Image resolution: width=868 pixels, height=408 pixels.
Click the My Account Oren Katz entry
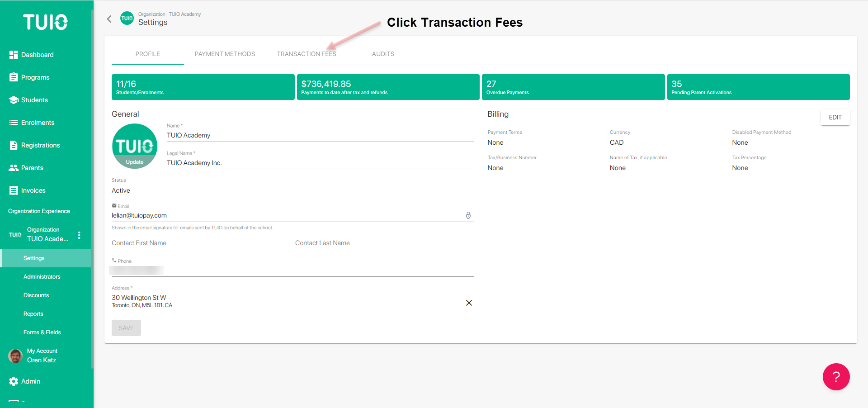pos(42,356)
